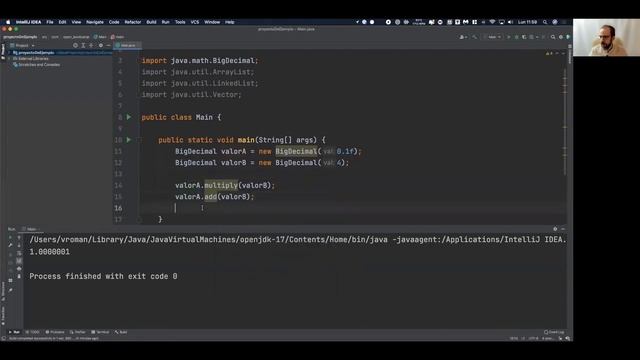Toggle soft-wrap in Run console
Viewport: 640px width, 360px height.
19,253
